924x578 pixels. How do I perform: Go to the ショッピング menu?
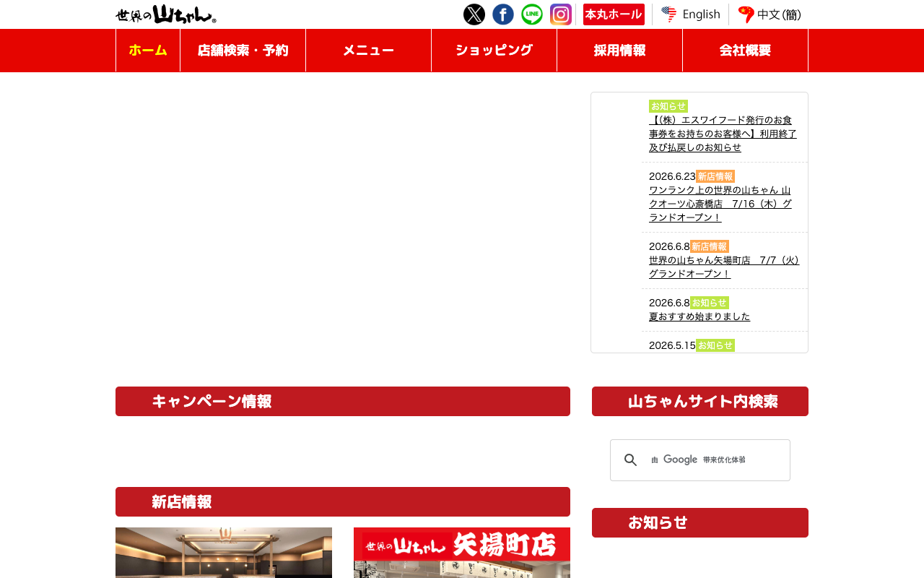pos(494,51)
